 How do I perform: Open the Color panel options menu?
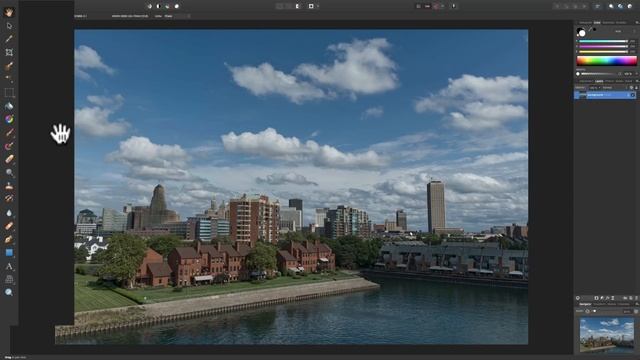(x=637, y=22)
